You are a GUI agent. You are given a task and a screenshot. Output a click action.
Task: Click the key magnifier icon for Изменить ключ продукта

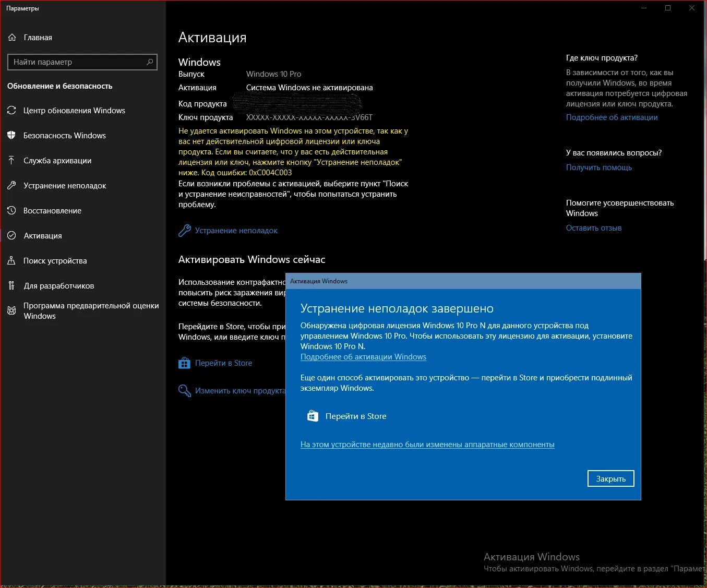coord(184,391)
